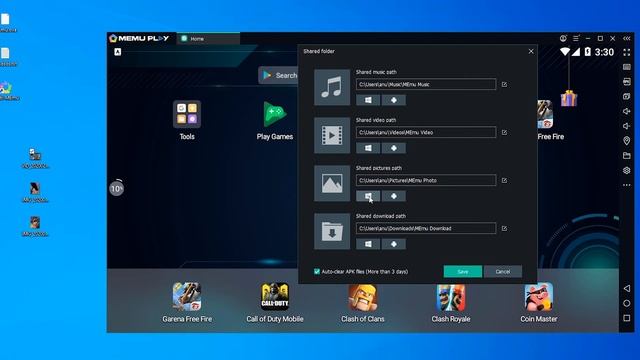Show more sidebar options (three dots)
The height and width of the screenshot is (360, 640).
[627, 185]
